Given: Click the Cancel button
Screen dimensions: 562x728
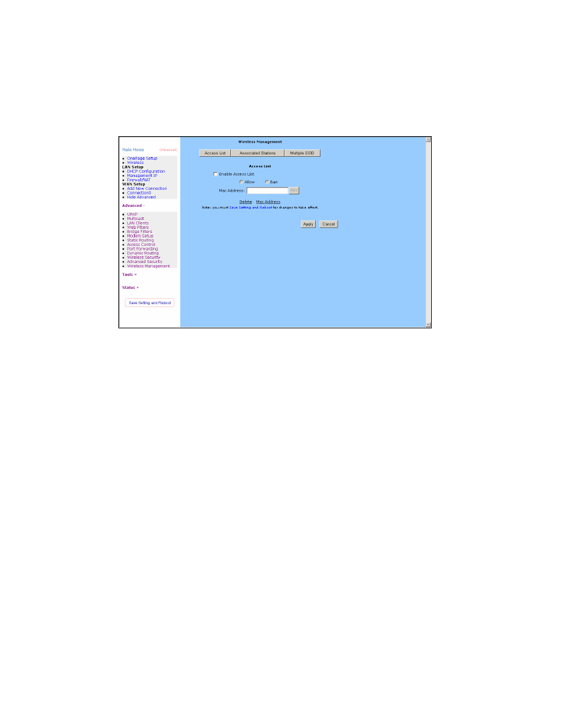Looking at the screenshot, I should [x=329, y=224].
